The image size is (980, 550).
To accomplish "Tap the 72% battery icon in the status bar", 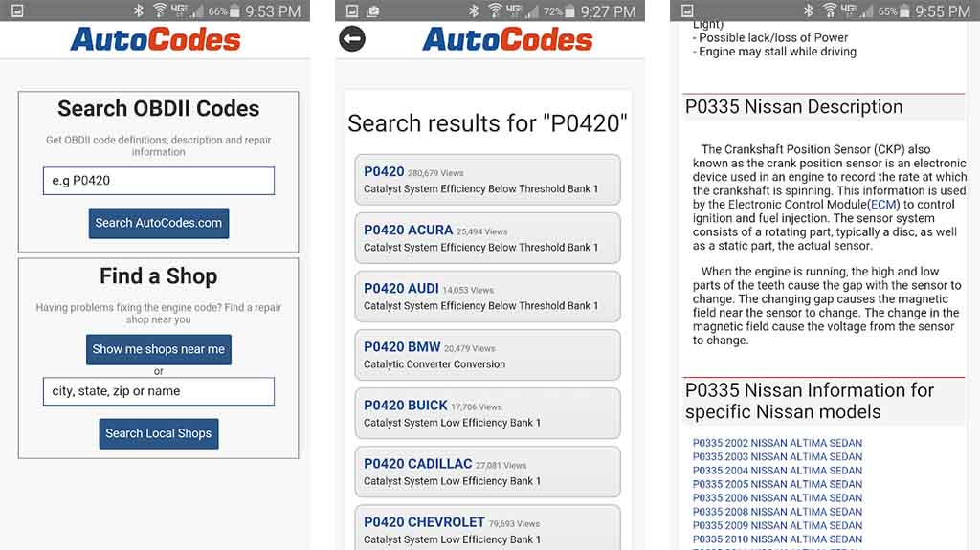I will 570,11.
